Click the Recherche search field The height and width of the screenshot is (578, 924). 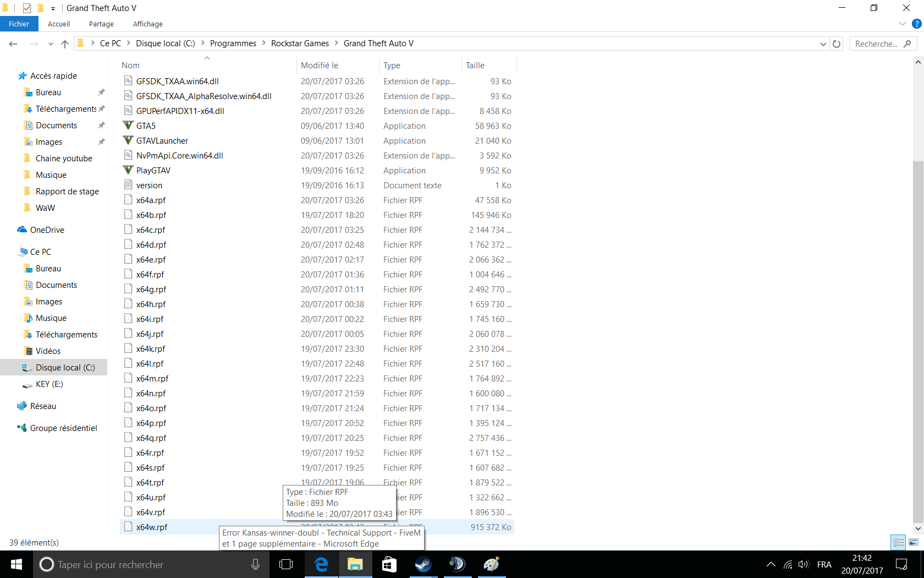(883, 43)
